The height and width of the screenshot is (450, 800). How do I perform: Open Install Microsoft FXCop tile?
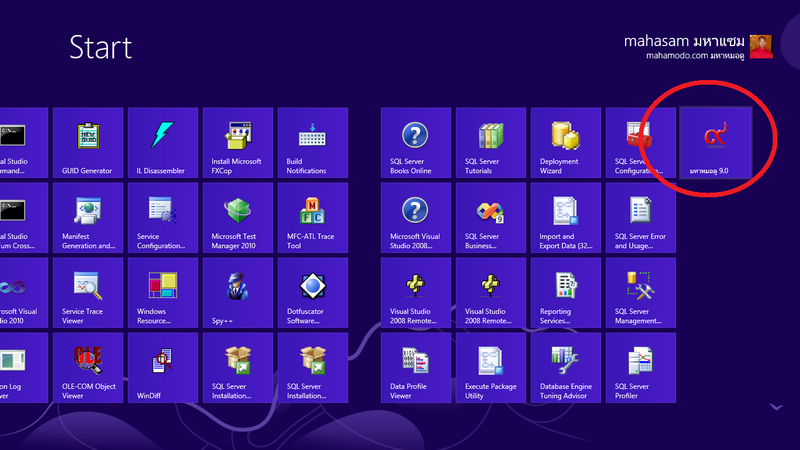238,143
